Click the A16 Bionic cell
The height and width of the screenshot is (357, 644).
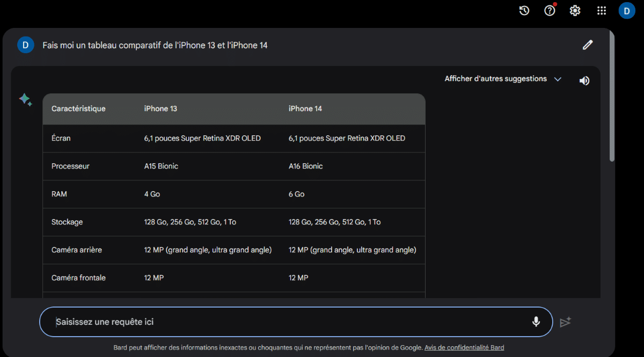tap(306, 166)
